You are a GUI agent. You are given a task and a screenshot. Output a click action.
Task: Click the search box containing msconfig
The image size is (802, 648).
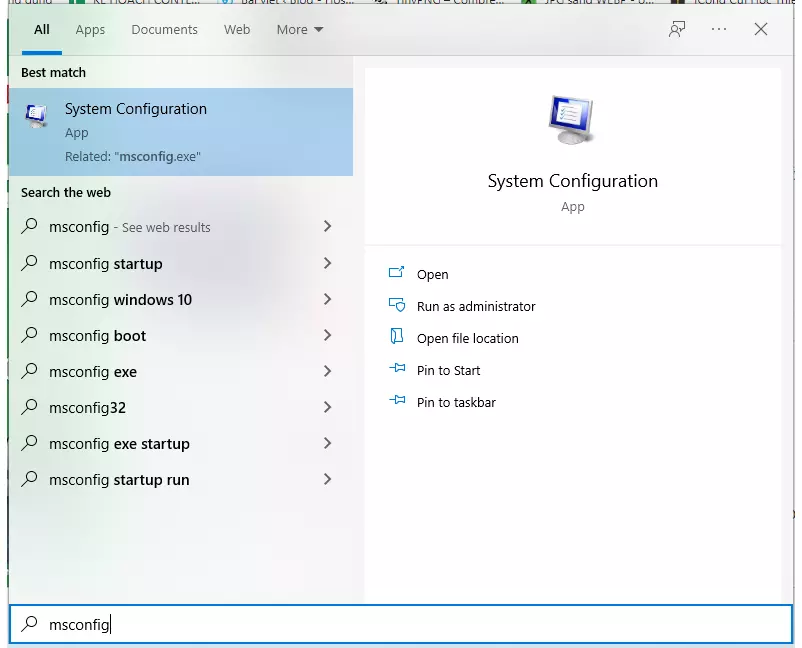pos(401,624)
